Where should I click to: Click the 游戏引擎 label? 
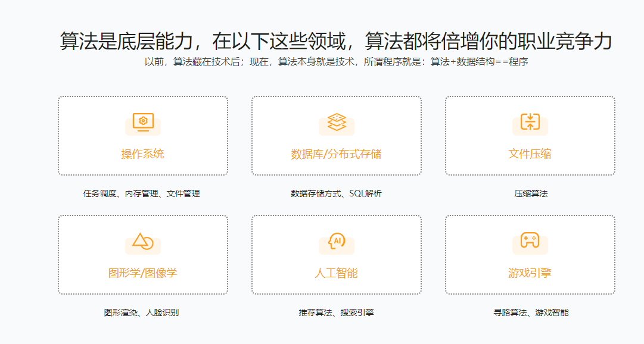coord(530,273)
